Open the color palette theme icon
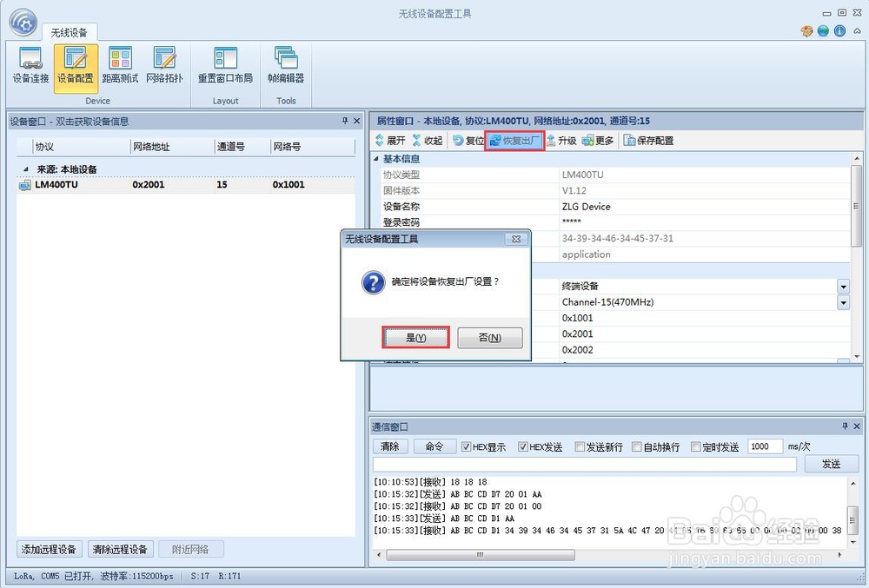This screenshot has width=869, height=588. [807, 31]
